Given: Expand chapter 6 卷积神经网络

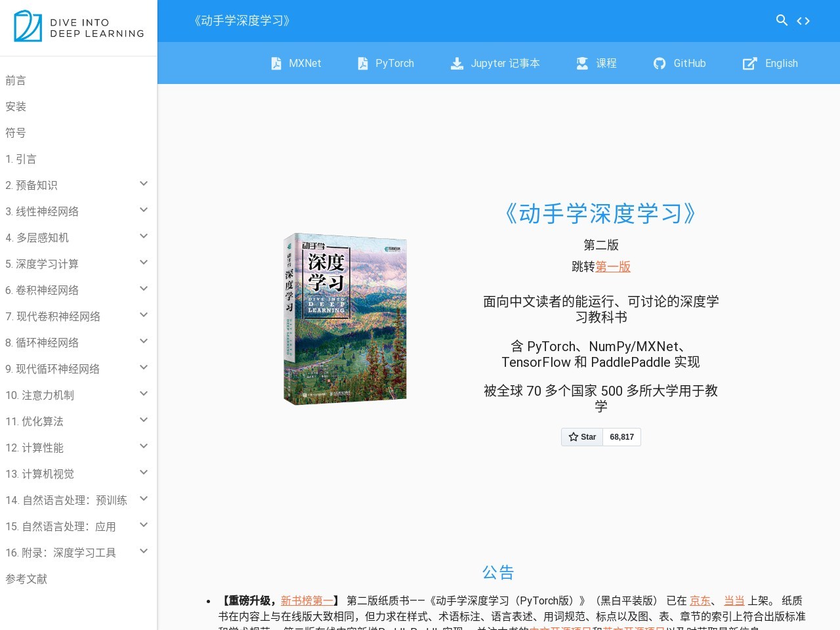Looking at the screenshot, I should point(144,289).
